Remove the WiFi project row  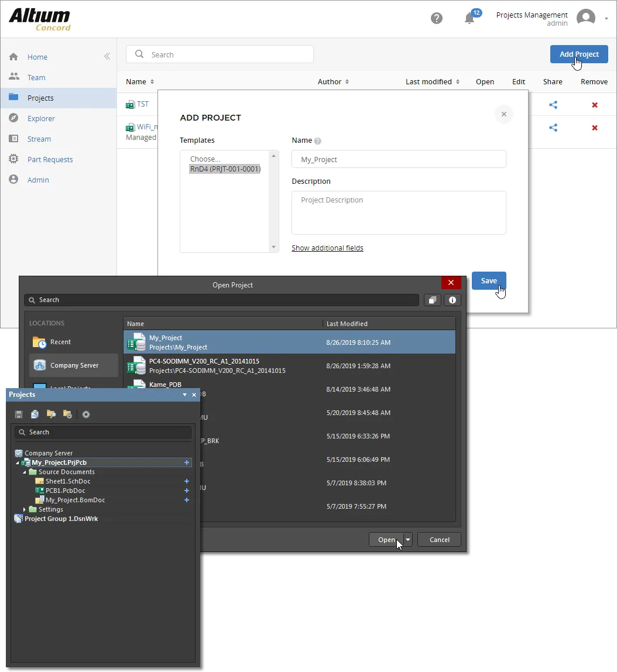click(x=595, y=128)
